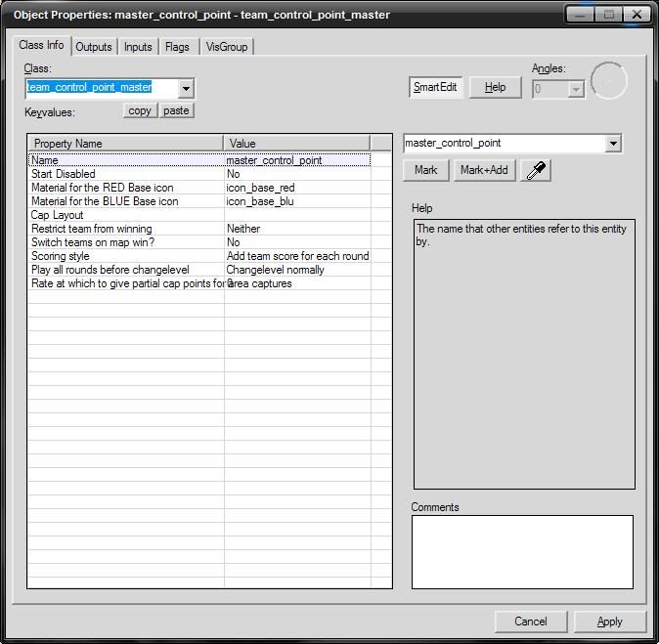Open the master_control_point value dropdown
The image size is (659, 644).
point(613,144)
